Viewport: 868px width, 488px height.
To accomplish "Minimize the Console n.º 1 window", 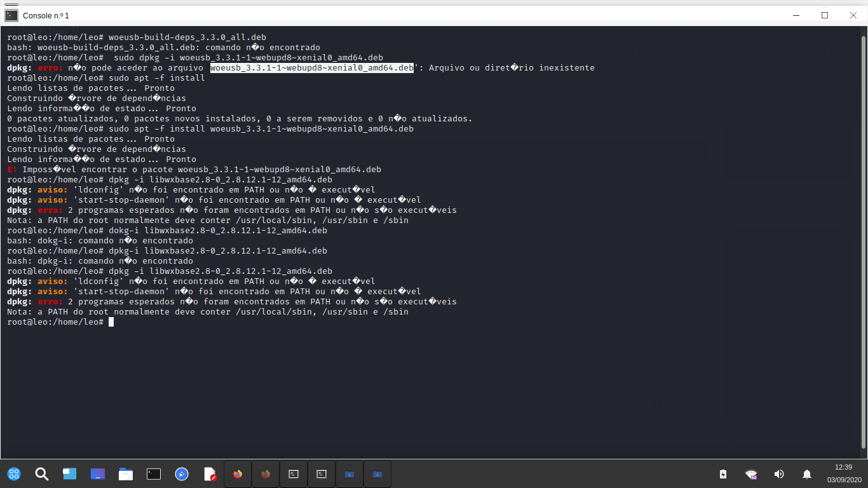I will point(796,15).
